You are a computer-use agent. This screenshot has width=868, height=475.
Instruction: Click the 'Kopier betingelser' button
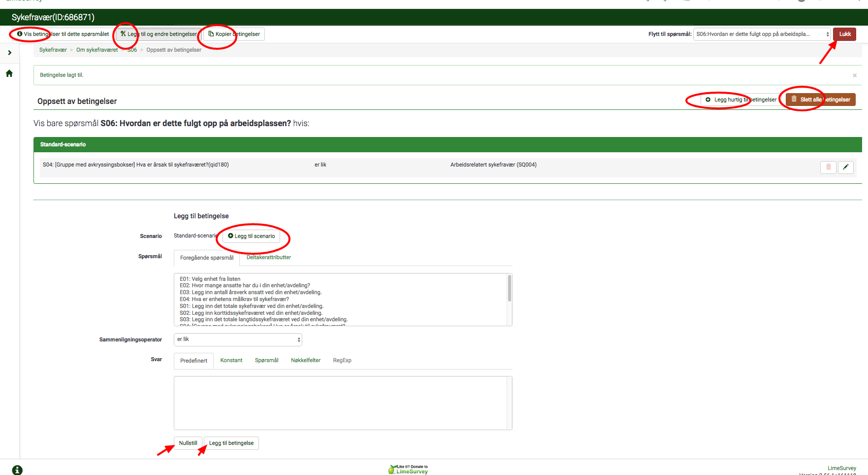pos(234,34)
